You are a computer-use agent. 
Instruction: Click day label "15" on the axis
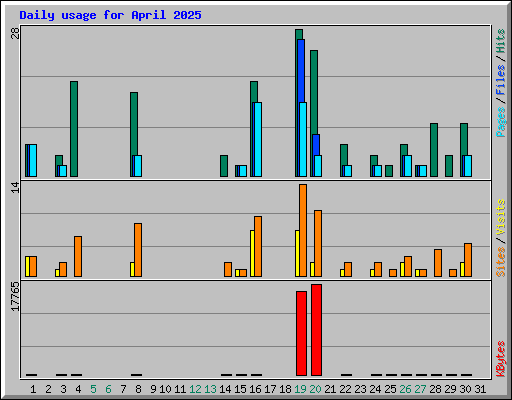[x=240, y=389]
